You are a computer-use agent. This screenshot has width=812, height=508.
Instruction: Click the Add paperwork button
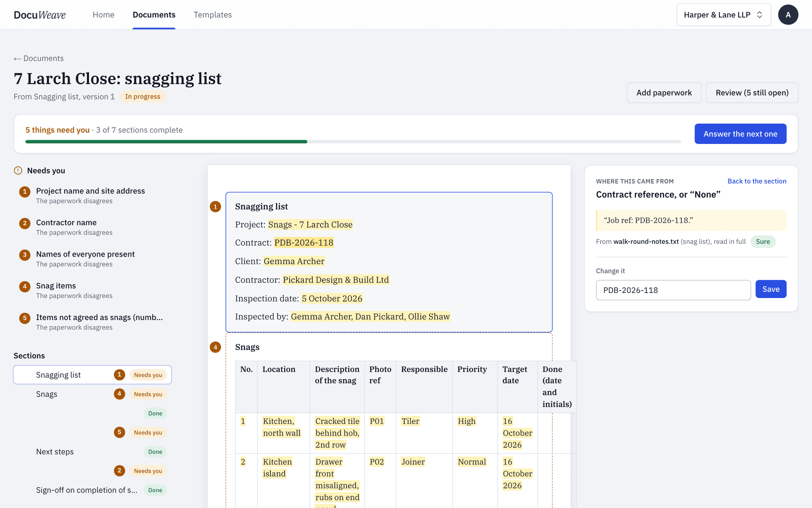point(664,92)
